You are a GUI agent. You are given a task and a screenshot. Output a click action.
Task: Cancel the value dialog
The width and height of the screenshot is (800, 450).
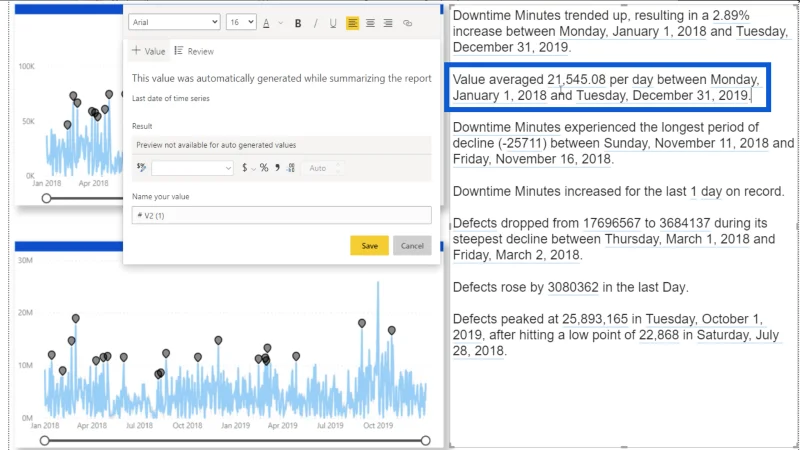click(412, 245)
